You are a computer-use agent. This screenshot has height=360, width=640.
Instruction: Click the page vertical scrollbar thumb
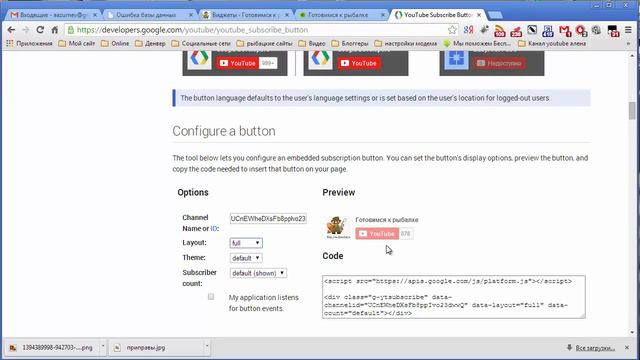point(632,110)
